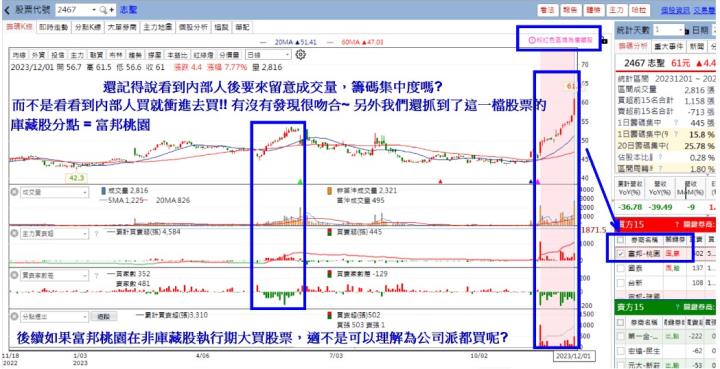Click the 選股 button beside 分點進出
The image size is (720, 369).
[x=104, y=317]
